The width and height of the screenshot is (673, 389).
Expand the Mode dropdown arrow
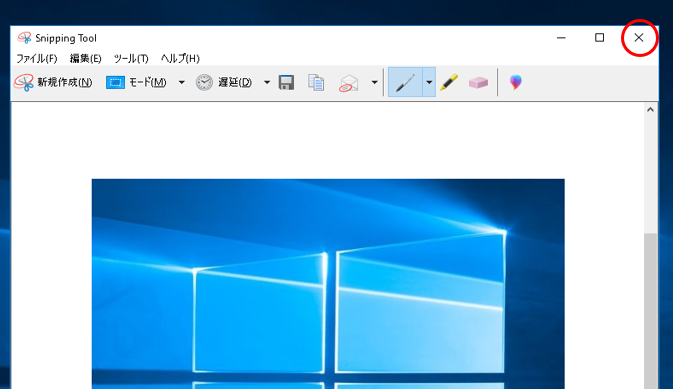tap(182, 82)
